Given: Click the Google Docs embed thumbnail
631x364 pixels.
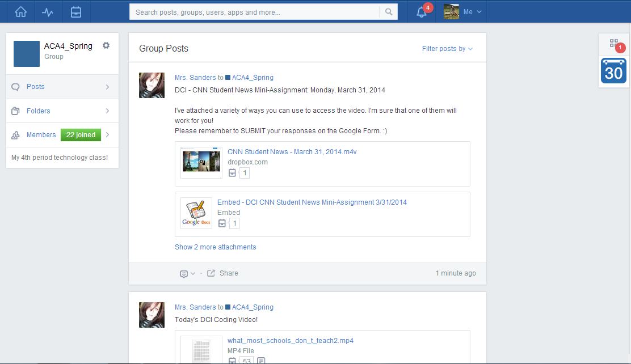Looking at the screenshot, I should (x=196, y=214).
